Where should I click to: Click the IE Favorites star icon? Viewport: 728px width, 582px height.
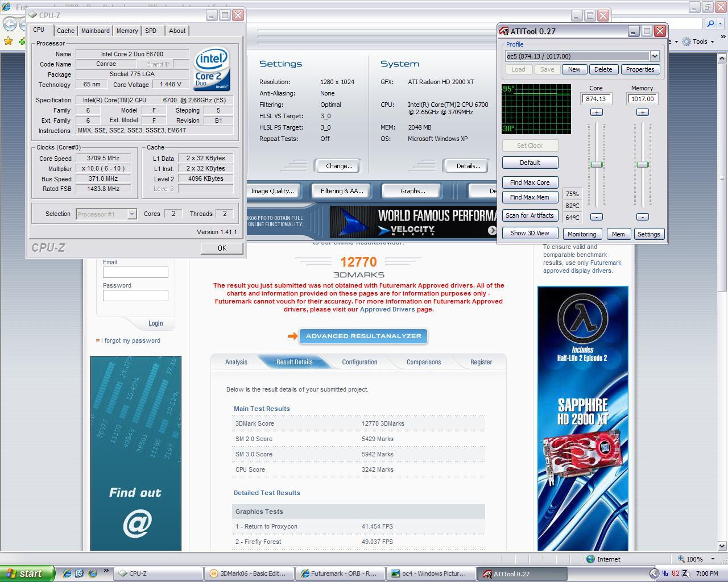coord(8,41)
